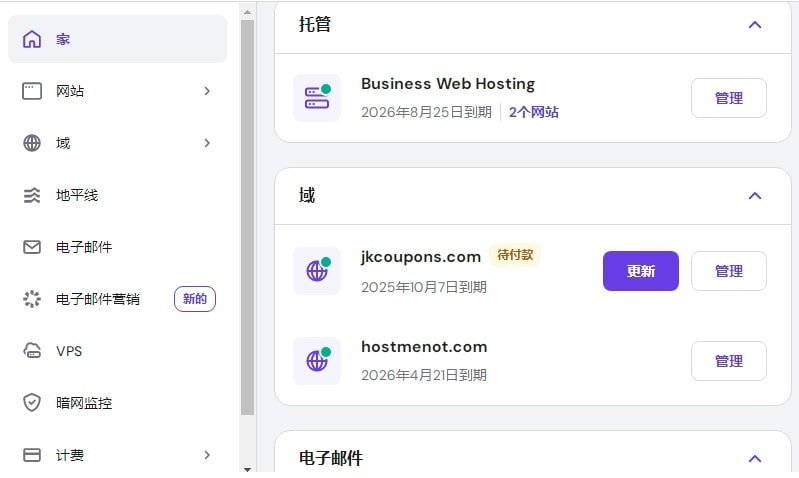The width and height of the screenshot is (799, 478).
Task: Click the shield icon for 暗网监控
Action: click(32, 403)
